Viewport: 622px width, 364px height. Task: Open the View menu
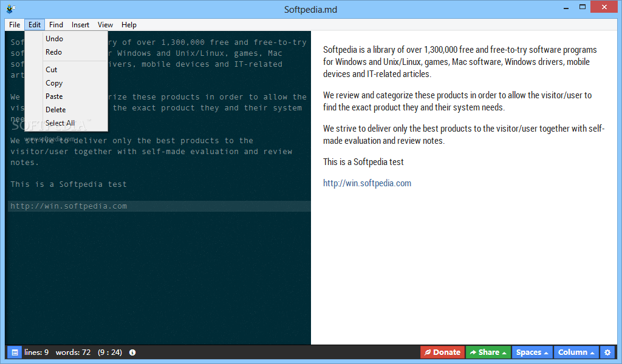click(x=105, y=24)
